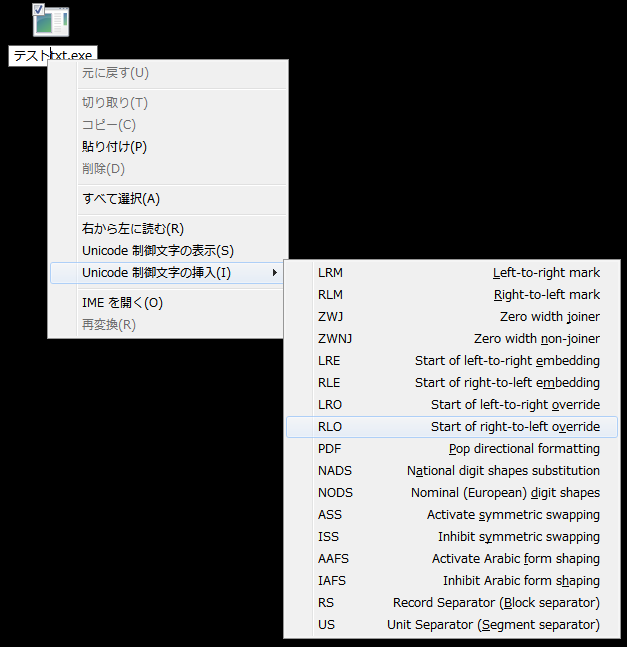The width and height of the screenshot is (627, 647).
Task: Choose RS Record Separator entry
Action: tap(452, 603)
